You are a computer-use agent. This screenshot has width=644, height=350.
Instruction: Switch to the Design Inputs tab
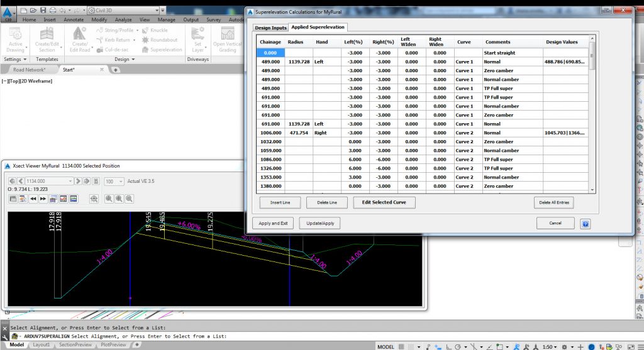[x=270, y=28]
